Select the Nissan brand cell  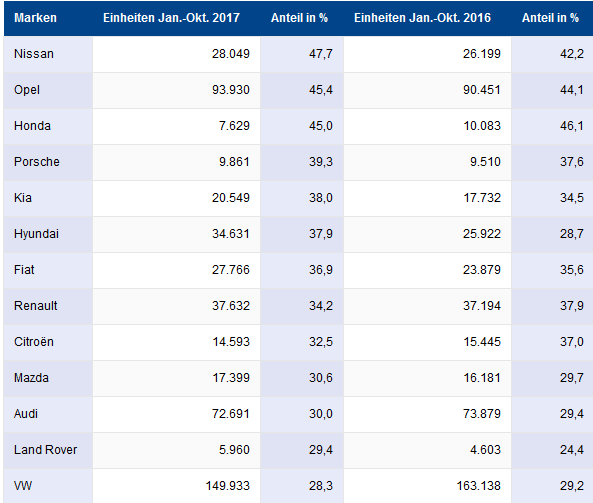(x=48, y=54)
